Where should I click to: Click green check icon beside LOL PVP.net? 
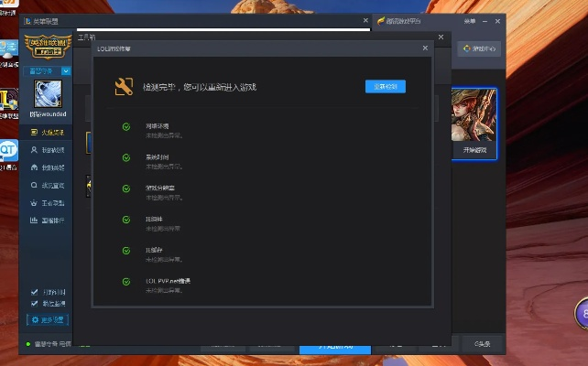pos(126,281)
